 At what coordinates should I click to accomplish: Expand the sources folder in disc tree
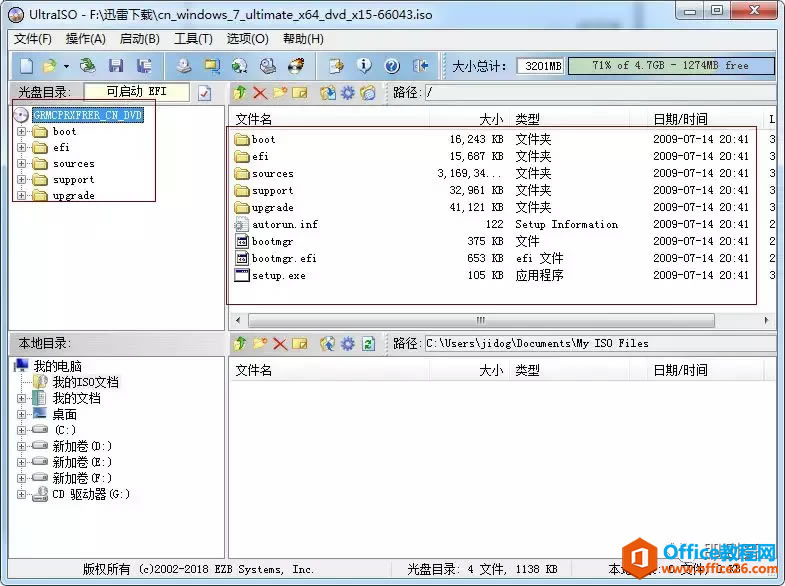tap(22, 164)
